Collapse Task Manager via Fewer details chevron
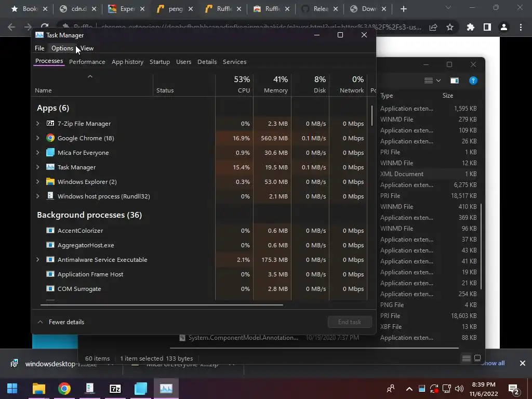This screenshot has width=532, height=399. tap(40, 322)
